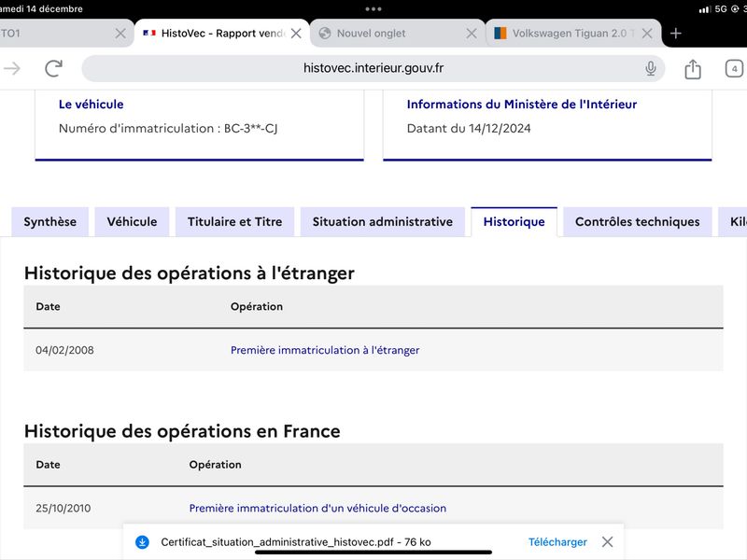This screenshot has width=747, height=560.
Task: Tap the microphone icon in address bar
Action: tap(650, 68)
